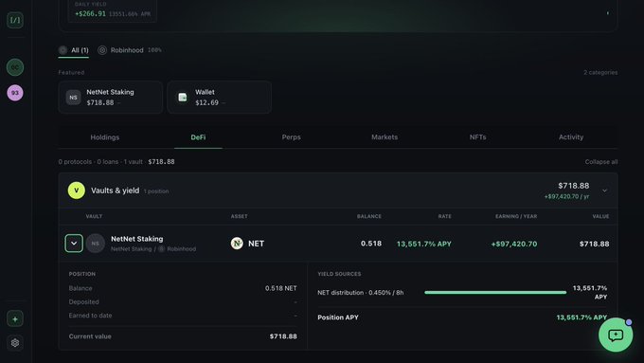Filter by Robinhood 100%
Viewport: 644px width, 363px height.
pos(130,50)
